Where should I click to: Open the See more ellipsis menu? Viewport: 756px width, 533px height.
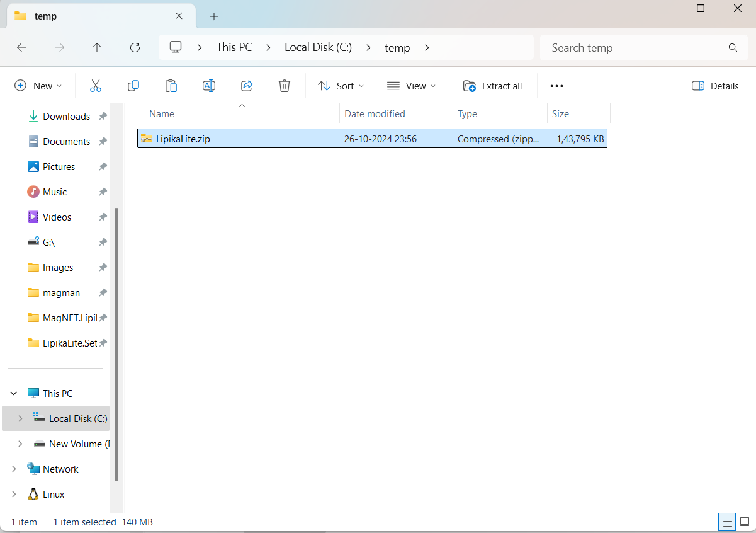(x=556, y=86)
